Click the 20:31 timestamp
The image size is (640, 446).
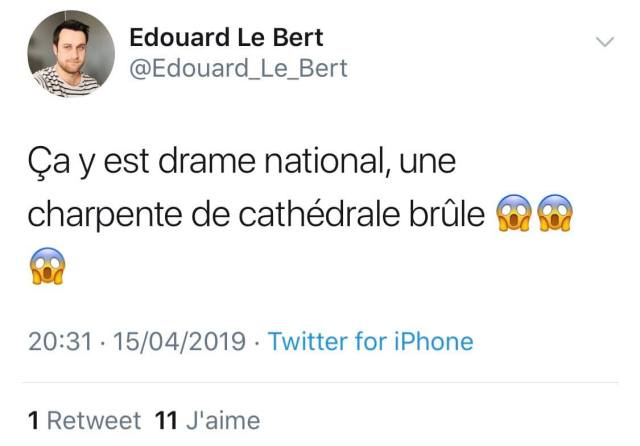[58, 342]
